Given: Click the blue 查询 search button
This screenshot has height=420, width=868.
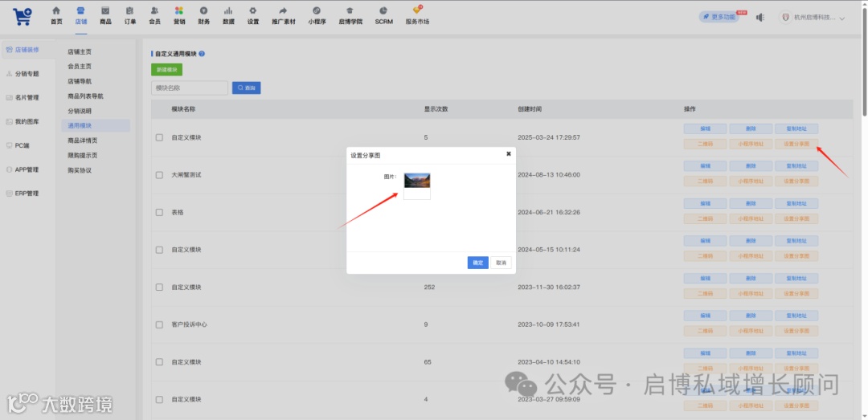Looking at the screenshot, I should (247, 88).
